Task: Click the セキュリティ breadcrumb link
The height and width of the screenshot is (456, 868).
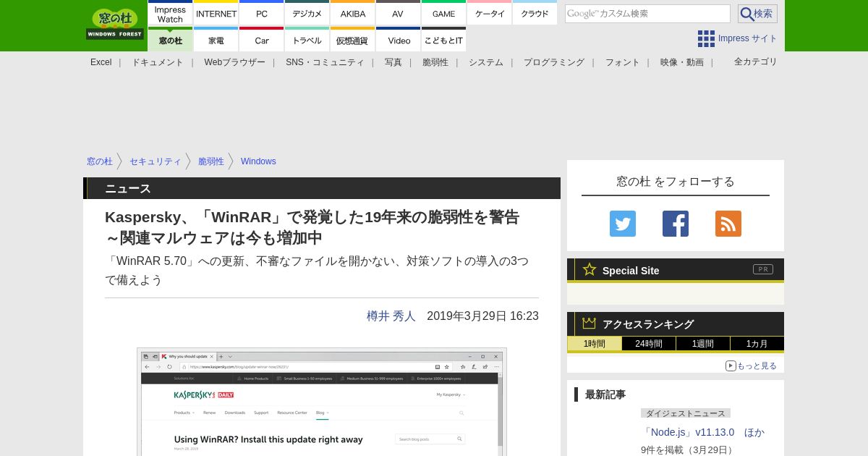Action: [156, 161]
